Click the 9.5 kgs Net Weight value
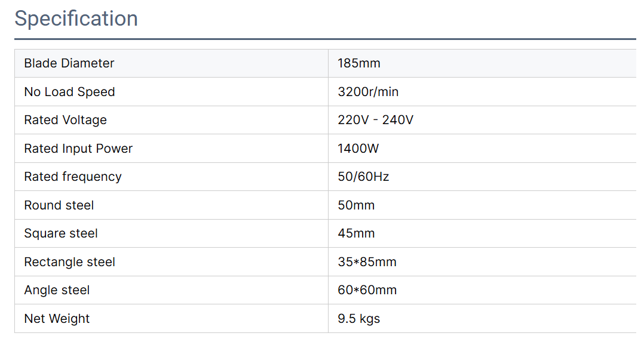This screenshot has width=644, height=339. (x=358, y=319)
